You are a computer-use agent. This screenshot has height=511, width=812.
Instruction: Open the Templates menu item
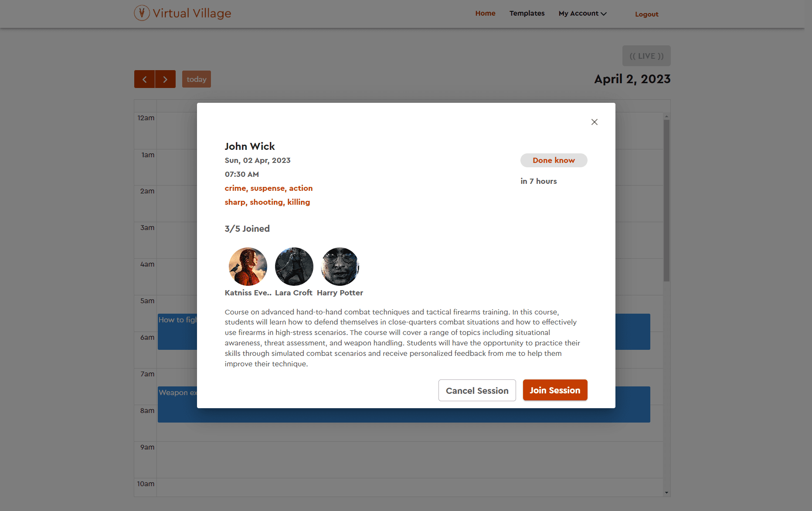tap(527, 14)
